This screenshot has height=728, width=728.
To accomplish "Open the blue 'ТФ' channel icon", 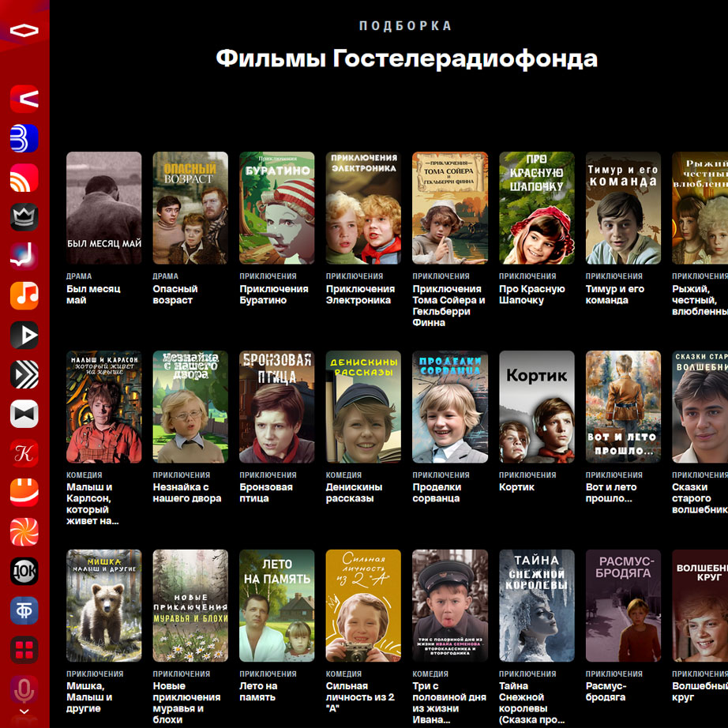I will (24, 610).
